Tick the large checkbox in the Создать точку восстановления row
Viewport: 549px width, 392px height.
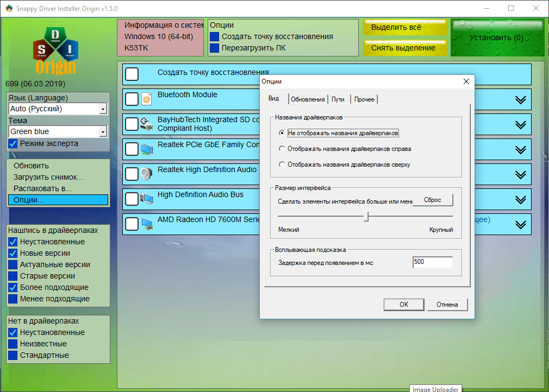[x=132, y=74]
